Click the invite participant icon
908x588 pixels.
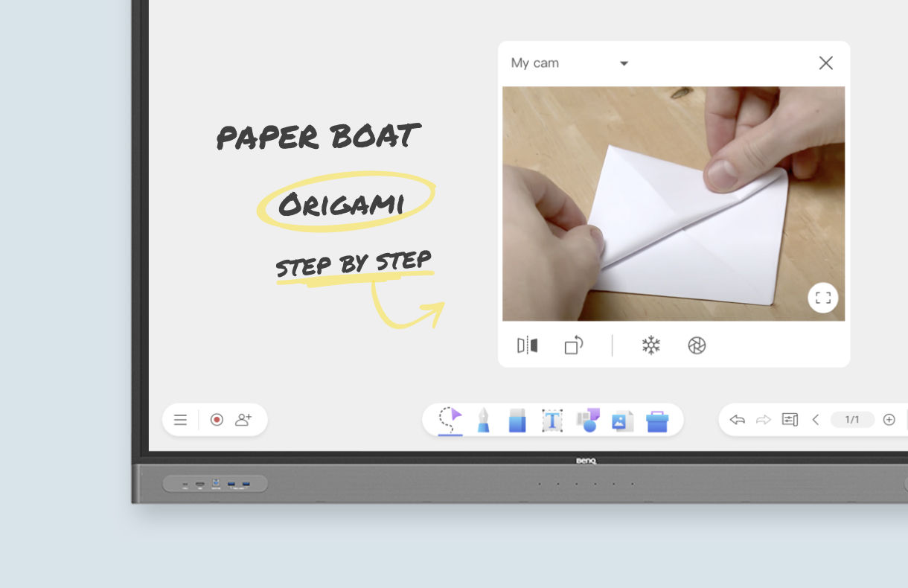click(243, 420)
